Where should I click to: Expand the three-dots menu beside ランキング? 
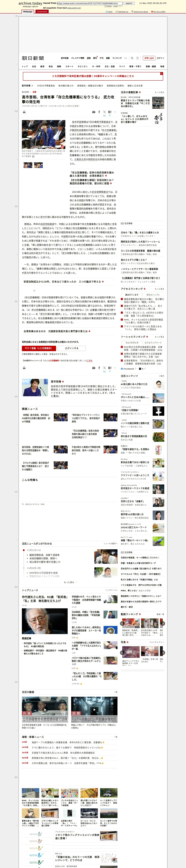point(126,58)
